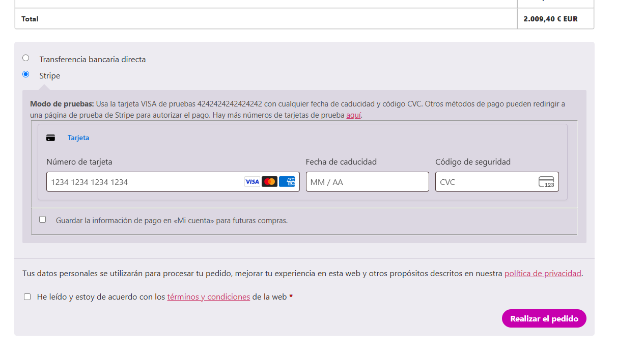Image resolution: width=644 pixels, height=351 pixels.
Task: Open the política de privacidad link
Action: click(542, 274)
